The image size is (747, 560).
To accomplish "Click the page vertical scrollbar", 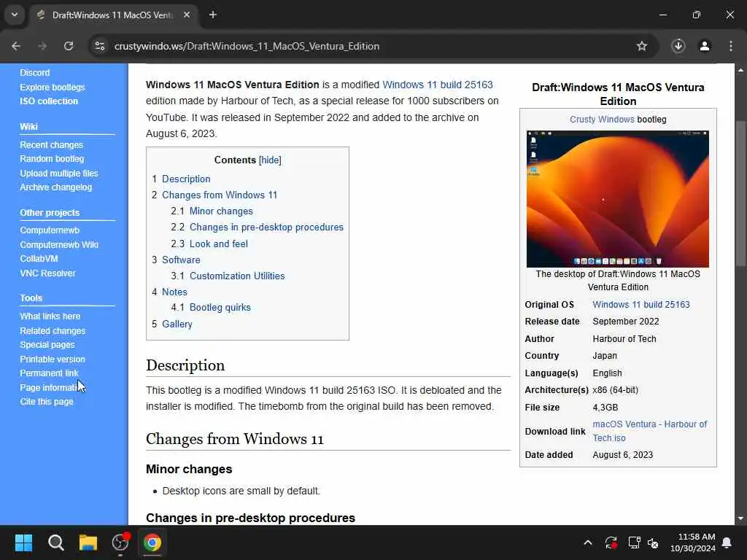I will (x=740, y=193).
